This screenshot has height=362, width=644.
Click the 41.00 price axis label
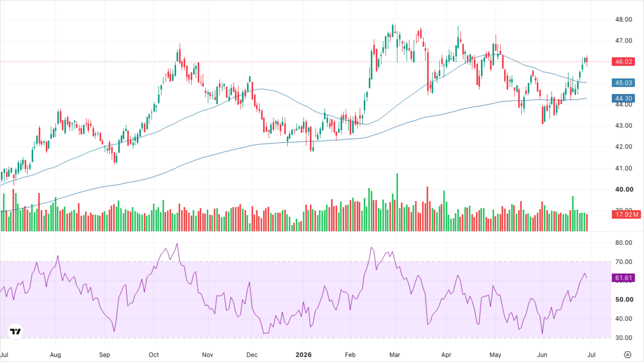tap(624, 168)
